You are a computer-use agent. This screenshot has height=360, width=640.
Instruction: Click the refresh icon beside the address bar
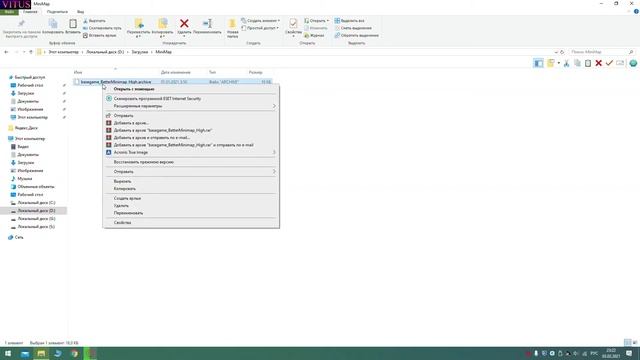coord(562,52)
